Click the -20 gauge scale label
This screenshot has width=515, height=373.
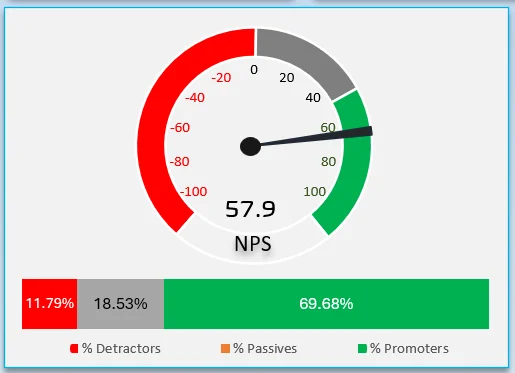pos(221,78)
